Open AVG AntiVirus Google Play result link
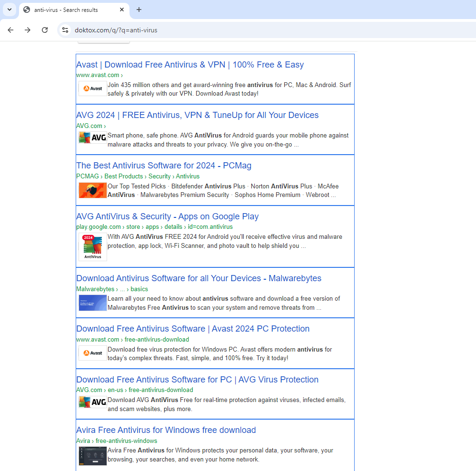 168,216
